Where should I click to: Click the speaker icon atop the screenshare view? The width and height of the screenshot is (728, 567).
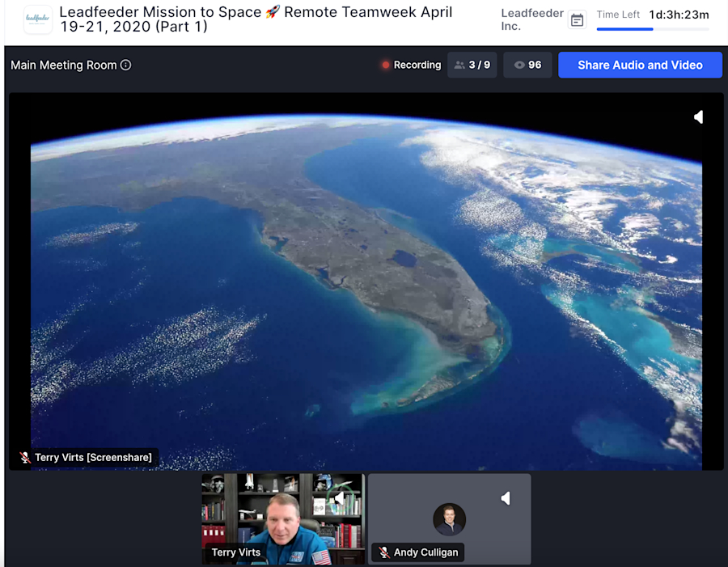(x=698, y=116)
